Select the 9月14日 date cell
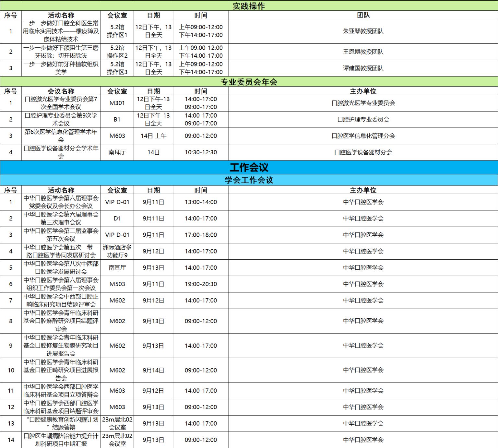This screenshot has height=448, width=498. click(x=153, y=370)
